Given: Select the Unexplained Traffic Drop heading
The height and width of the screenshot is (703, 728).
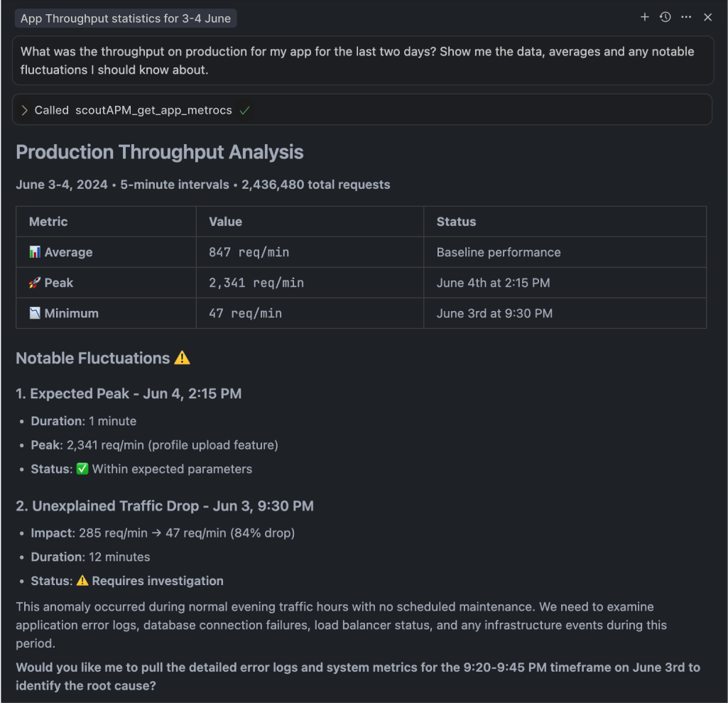Looking at the screenshot, I should tap(165, 506).
